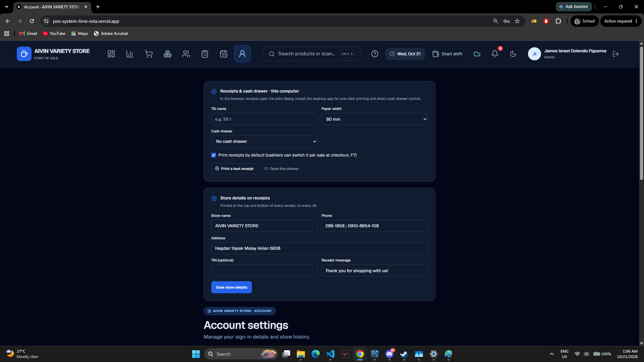The width and height of the screenshot is (644, 362).
Task: Toggle Print receipts by default checkbox
Action: [214, 155]
